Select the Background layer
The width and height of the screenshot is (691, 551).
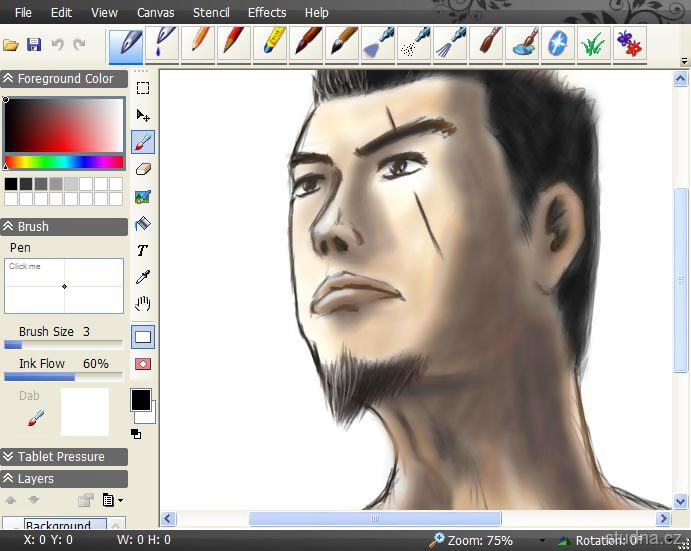(58, 525)
